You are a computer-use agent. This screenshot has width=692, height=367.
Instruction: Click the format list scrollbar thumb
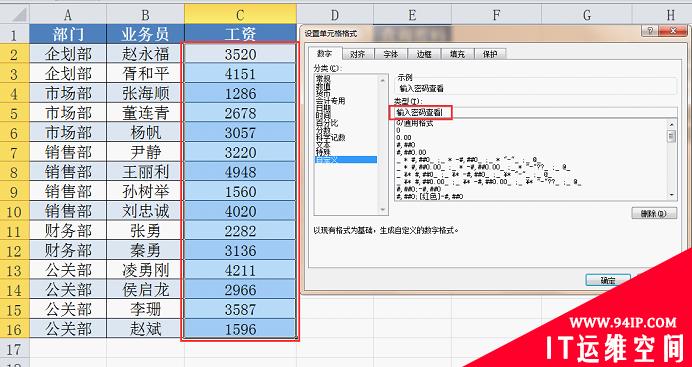[x=672, y=136]
